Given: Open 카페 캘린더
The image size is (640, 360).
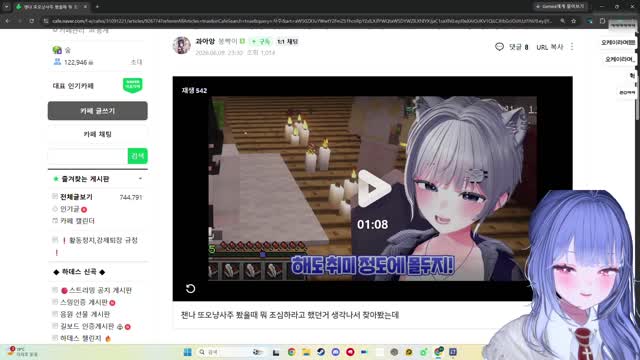Looking at the screenshot, I should click(x=78, y=221).
